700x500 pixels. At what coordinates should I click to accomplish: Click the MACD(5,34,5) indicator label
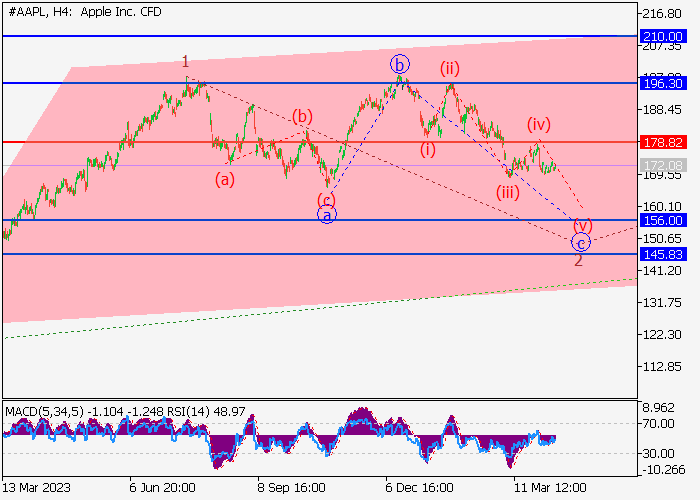45,411
